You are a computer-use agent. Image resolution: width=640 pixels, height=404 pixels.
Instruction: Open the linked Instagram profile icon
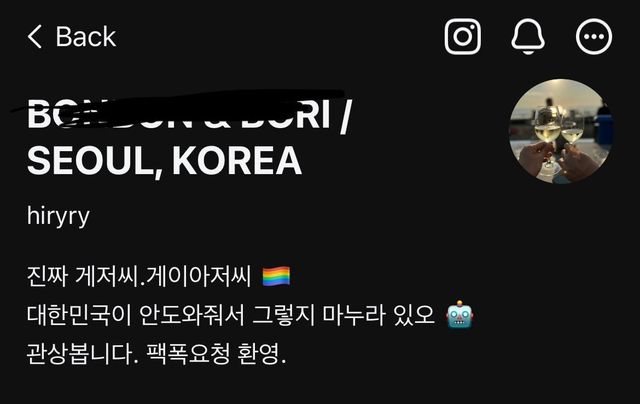pyautogui.click(x=462, y=36)
